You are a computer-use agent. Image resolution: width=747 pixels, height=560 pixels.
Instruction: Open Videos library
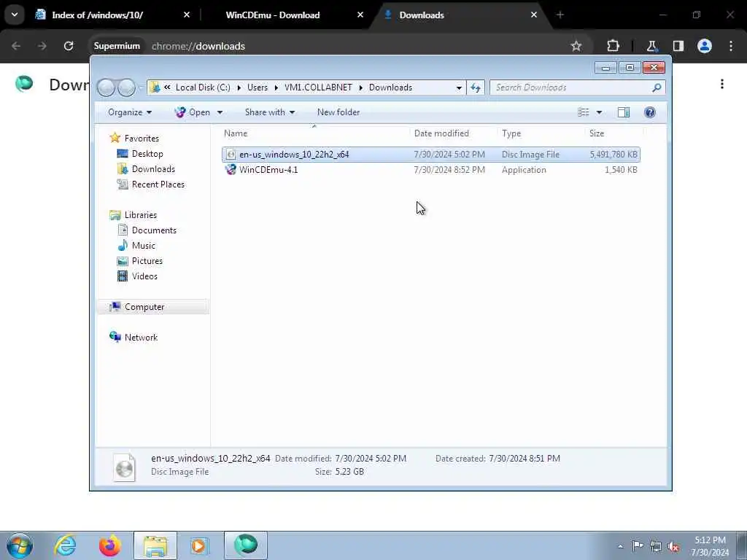[144, 276]
